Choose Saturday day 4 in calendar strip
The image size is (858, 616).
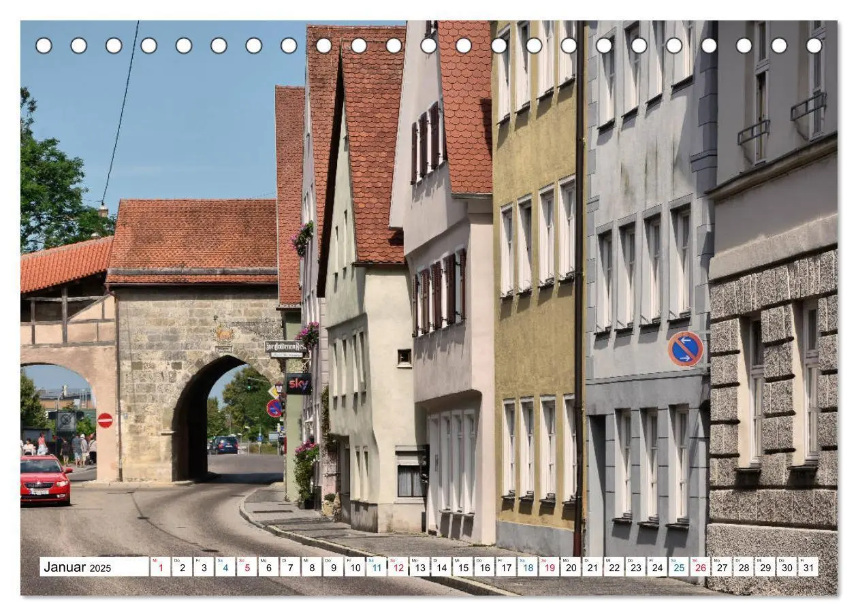(225, 566)
